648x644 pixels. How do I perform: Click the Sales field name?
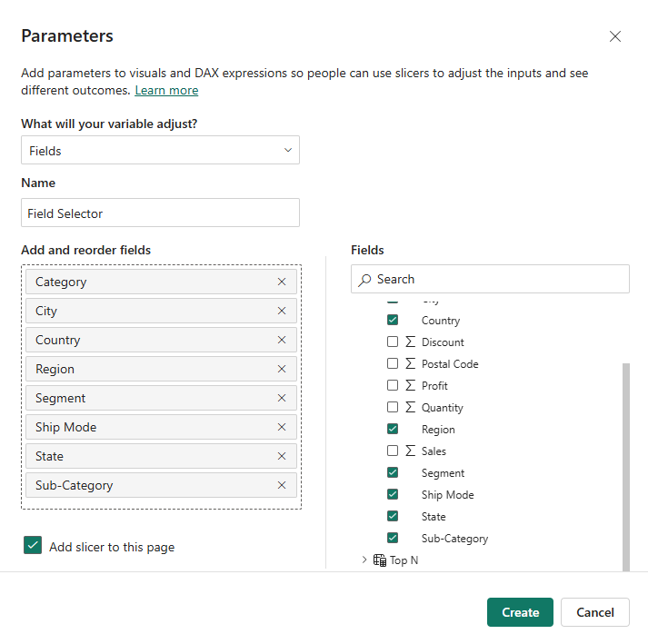point(434,451)
